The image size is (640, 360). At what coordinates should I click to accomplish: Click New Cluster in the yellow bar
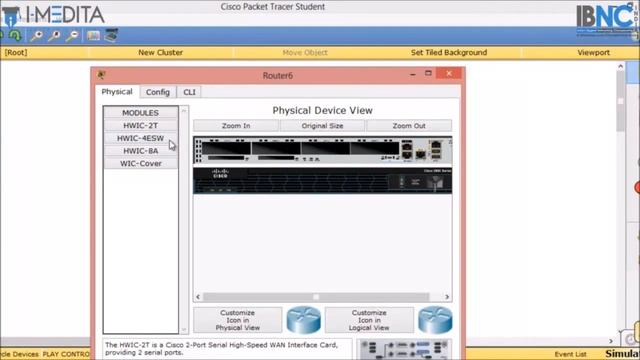160,52
